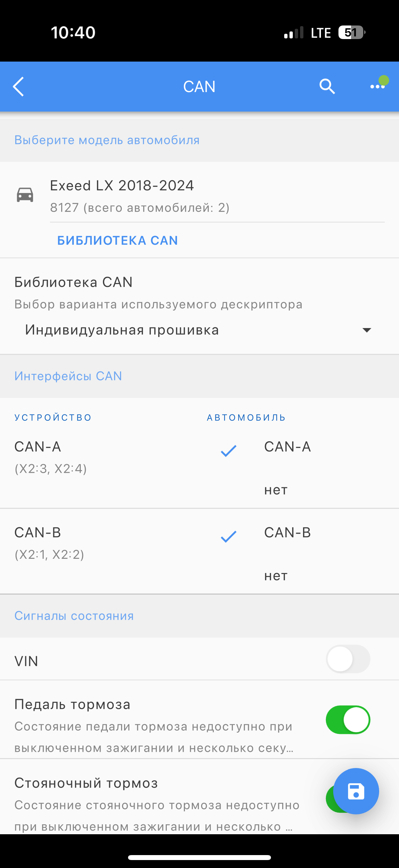
Task: Enable the VIN toggle
Action: (x=348, y=659)
